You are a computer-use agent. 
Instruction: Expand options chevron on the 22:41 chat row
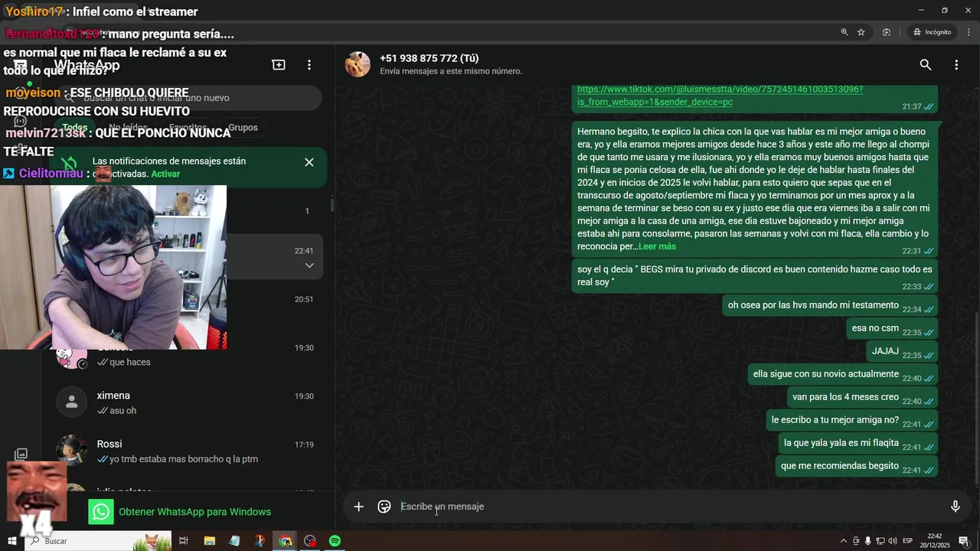coord(309,266)
